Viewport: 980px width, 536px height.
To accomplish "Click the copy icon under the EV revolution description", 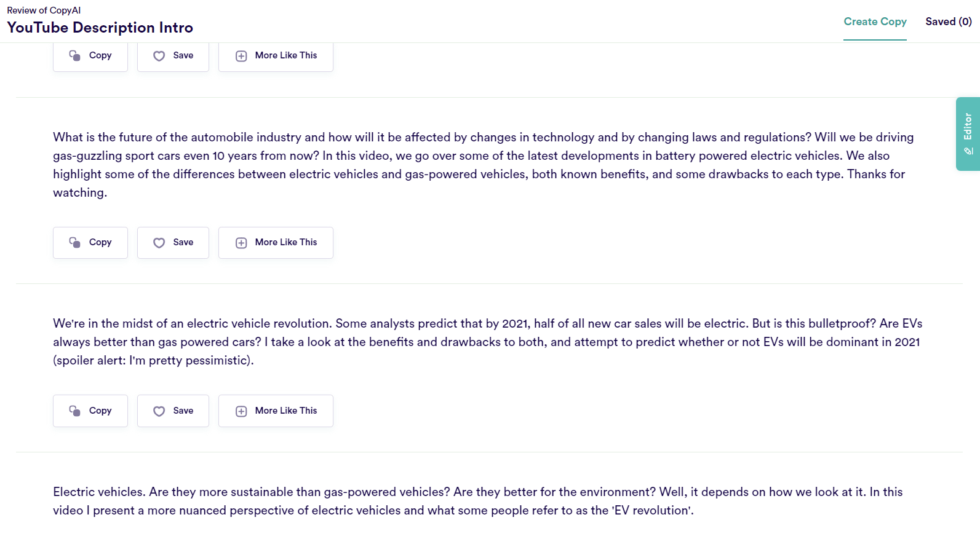I will pos(75,411).
